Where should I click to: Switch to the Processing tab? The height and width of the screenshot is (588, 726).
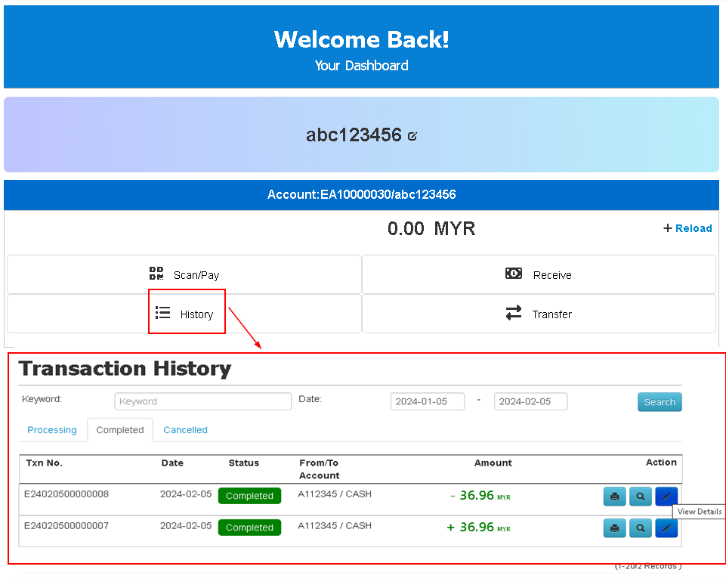click(x=52, y=430)
